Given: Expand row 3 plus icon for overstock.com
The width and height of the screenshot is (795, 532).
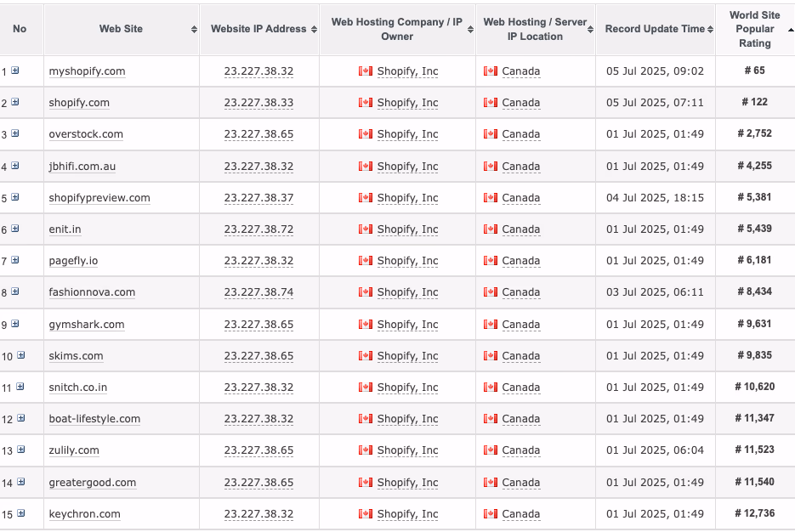Looking at the screenshot, I should coord(15,133).
